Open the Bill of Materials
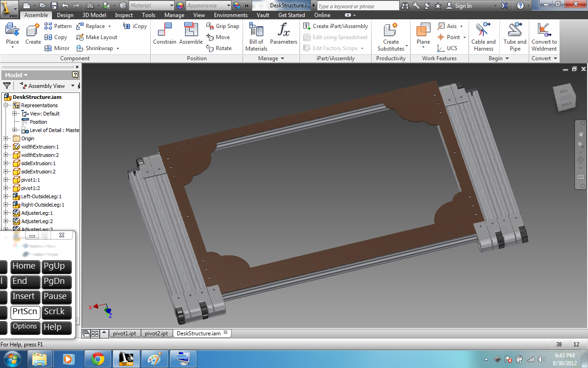Image resolution: width=588 pixels, height=368 pixels. [256, 37]
